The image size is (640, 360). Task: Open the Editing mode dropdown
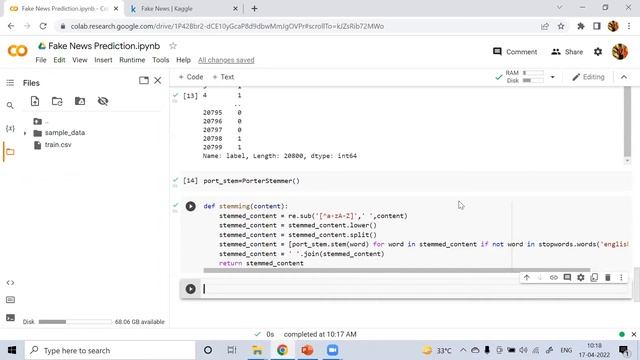588,77
